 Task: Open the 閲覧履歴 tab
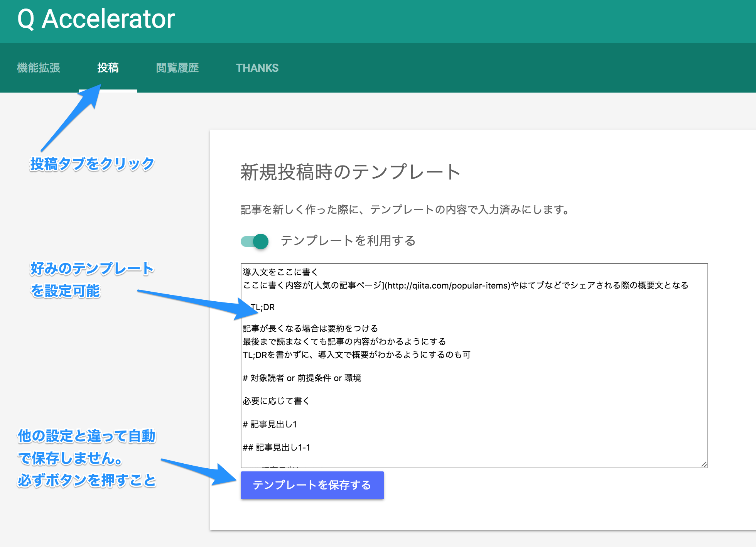177,68
